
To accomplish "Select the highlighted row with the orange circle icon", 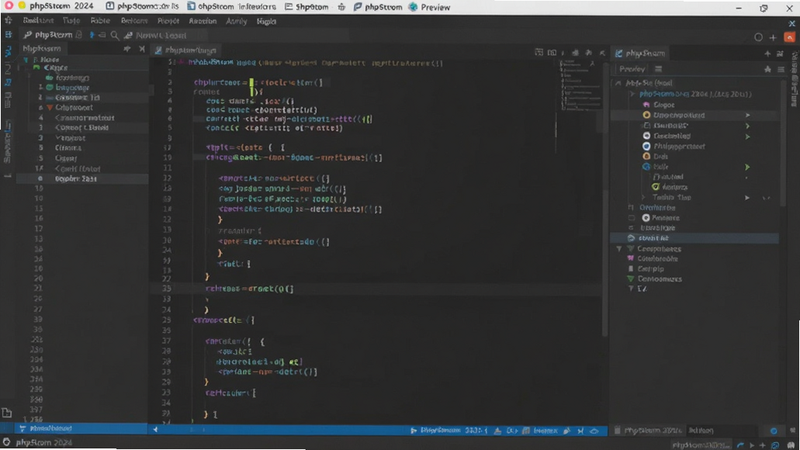I will click(697, 115).
